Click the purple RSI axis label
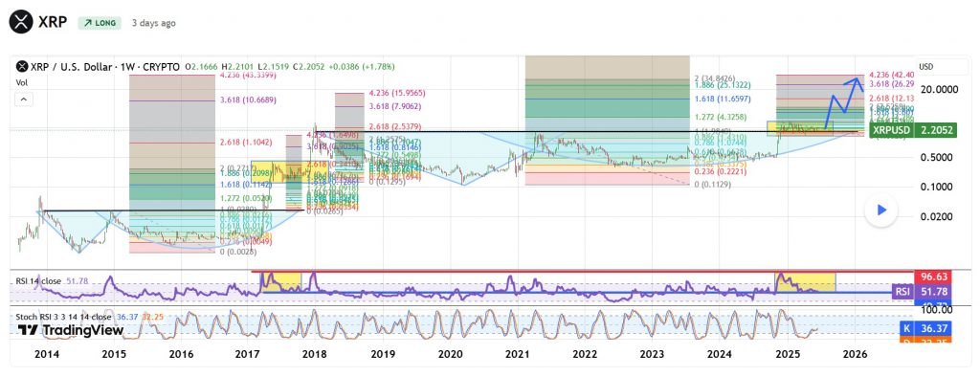980x377 pixels. tap(902, 291)
